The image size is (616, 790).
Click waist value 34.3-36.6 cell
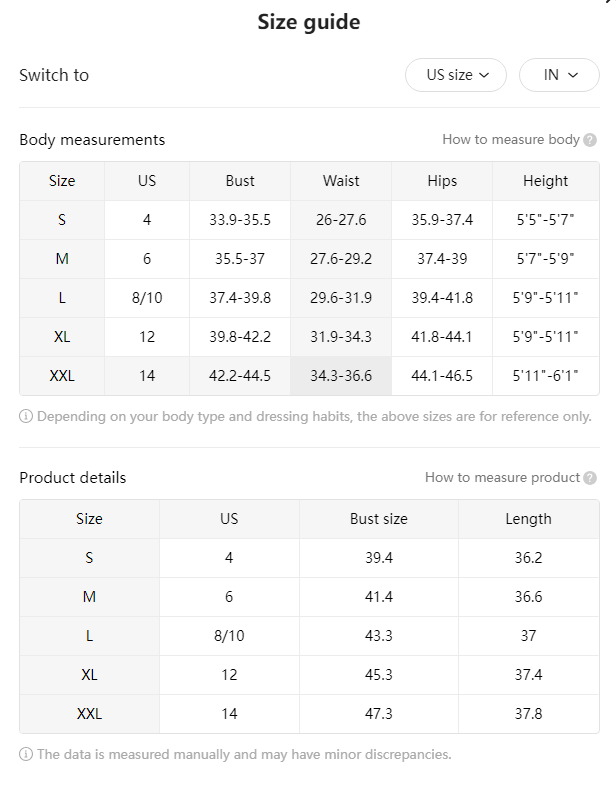pyautogui.click(x=341, y=376)
